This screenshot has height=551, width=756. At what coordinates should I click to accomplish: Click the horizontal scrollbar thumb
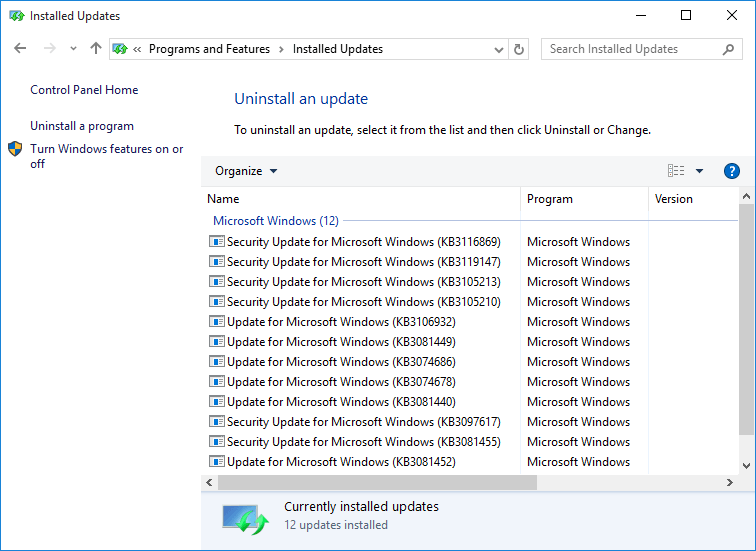pos(378,483)
